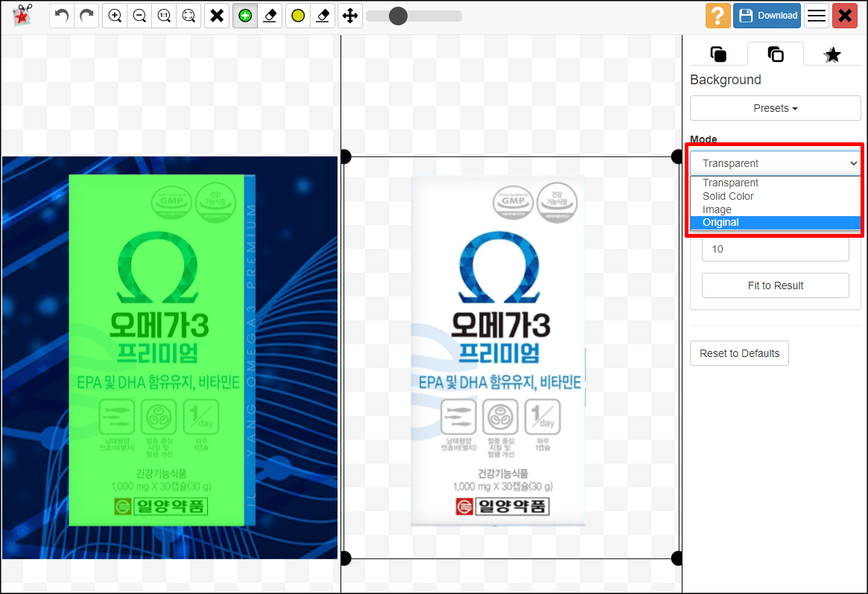Open the Presets dropdown

point(775,108)
